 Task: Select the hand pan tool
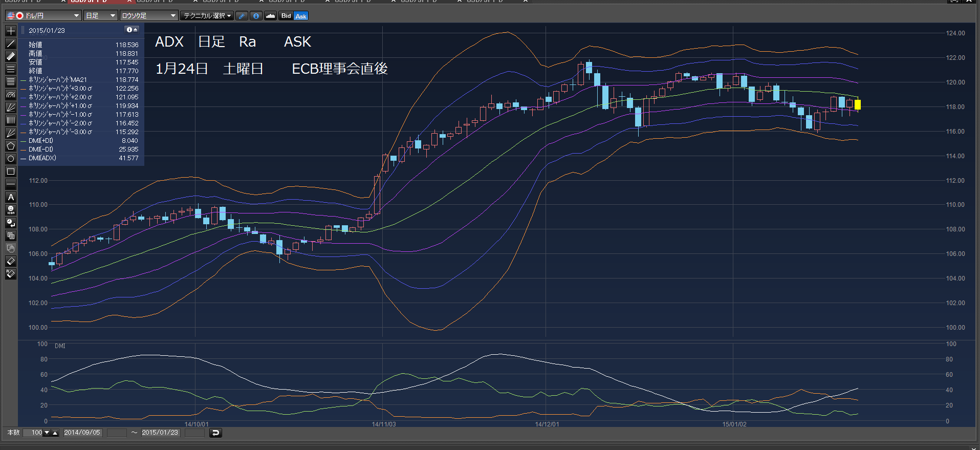coord(11,248)
